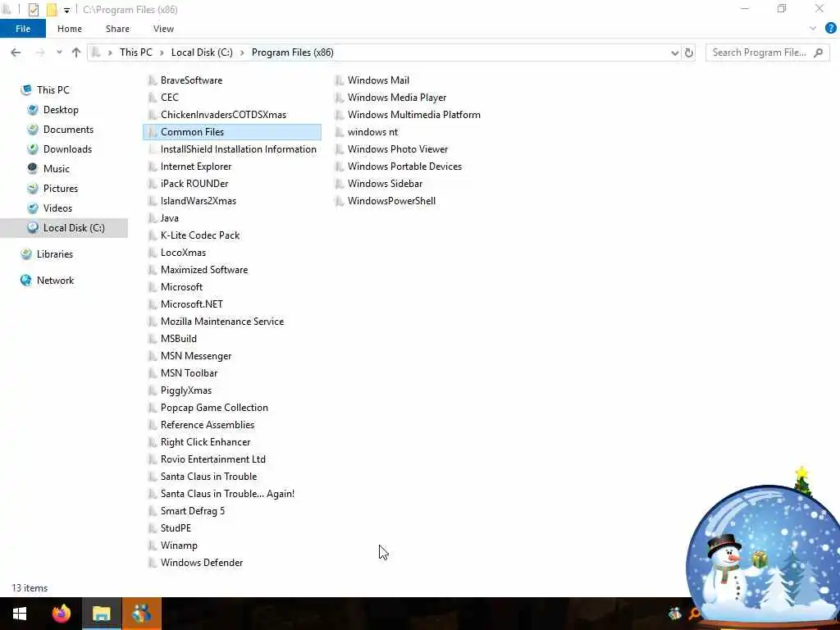Switch to the Share ribbon tab
Image resolution: width=840 pixels, height=630 pixels.
117,29
